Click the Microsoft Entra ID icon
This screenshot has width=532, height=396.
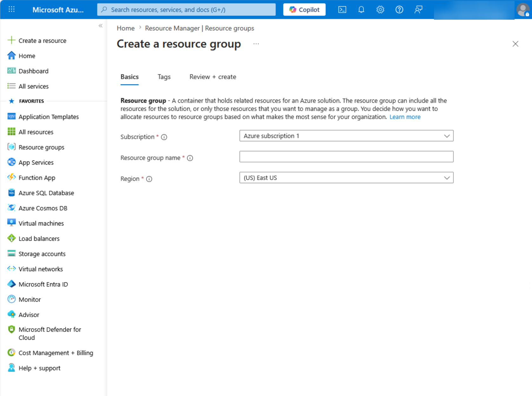[11, 284]
